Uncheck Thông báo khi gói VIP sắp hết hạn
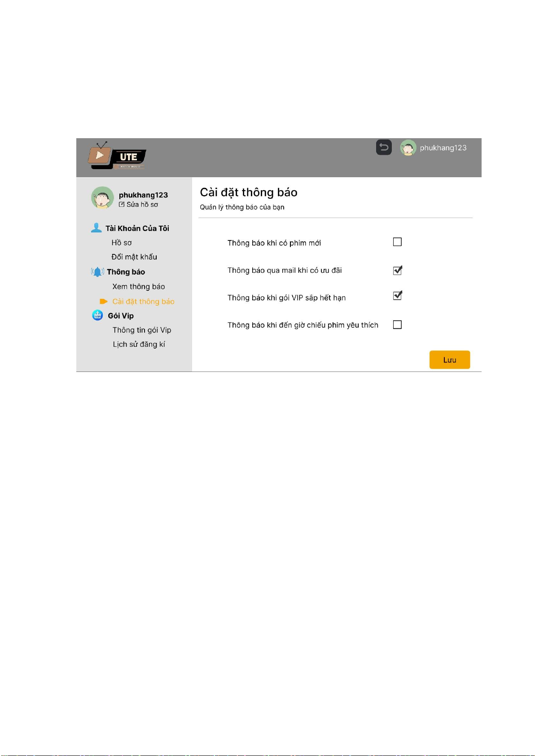535x756 pixels. point(398,296)
